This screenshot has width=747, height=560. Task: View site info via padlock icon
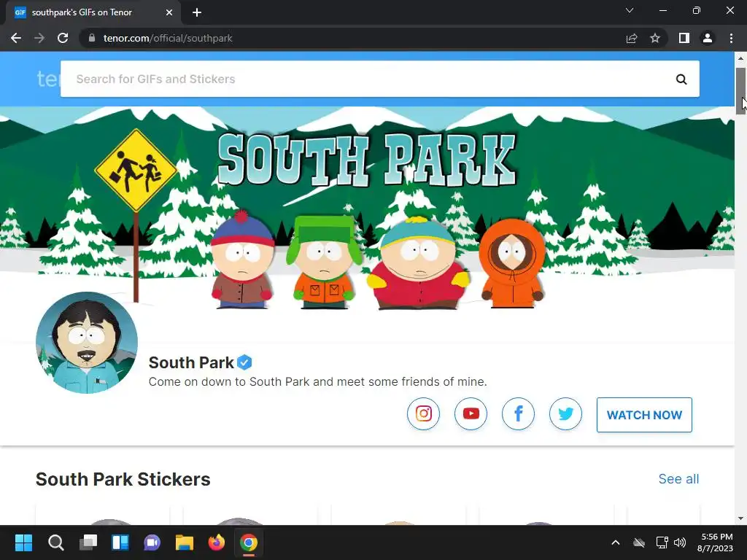(x=92, y=38)
